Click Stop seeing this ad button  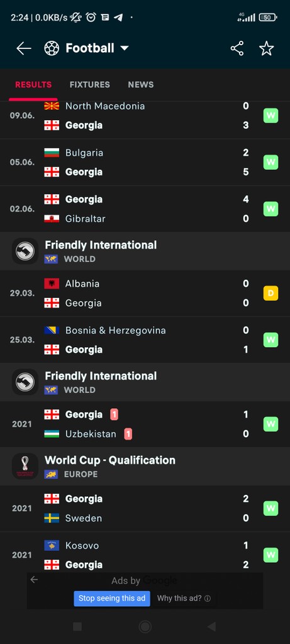tap(112, 599)
